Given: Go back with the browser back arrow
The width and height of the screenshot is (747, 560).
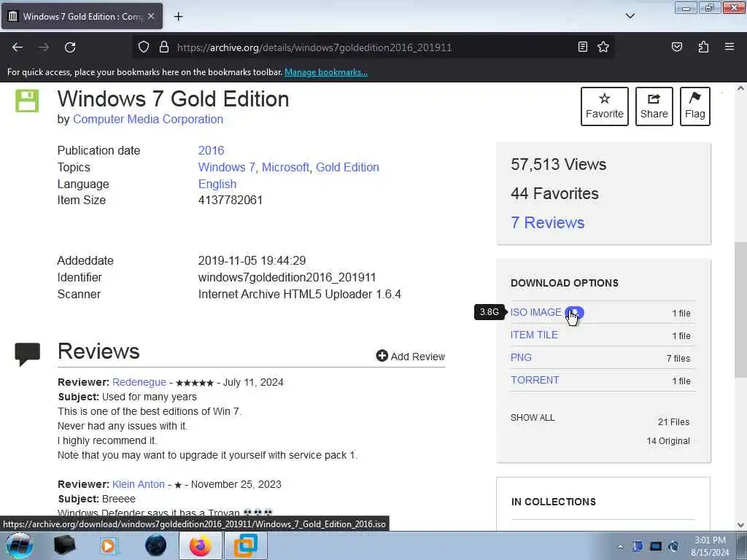Looking at the screenshot, I should coord(18,47).
